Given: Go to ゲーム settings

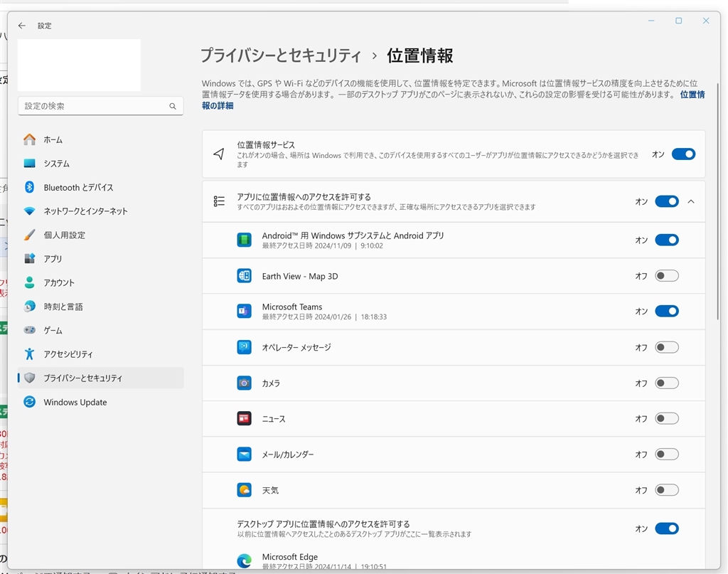Looking at the screenshot, I should pos(100,330).
